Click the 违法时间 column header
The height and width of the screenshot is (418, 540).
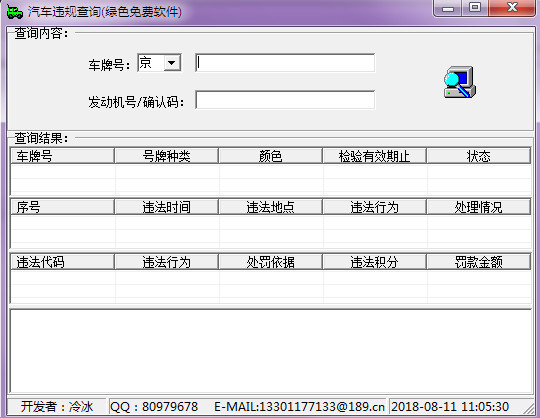click(166, 207)
